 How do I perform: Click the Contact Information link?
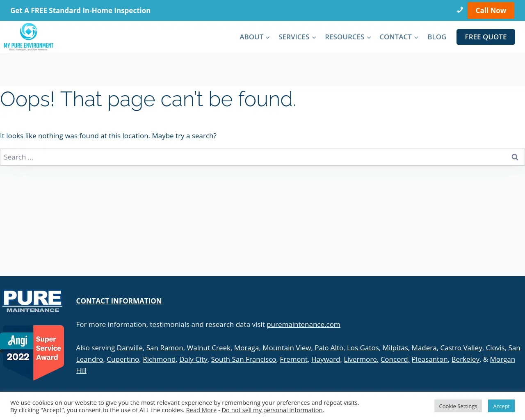[119, 301]
